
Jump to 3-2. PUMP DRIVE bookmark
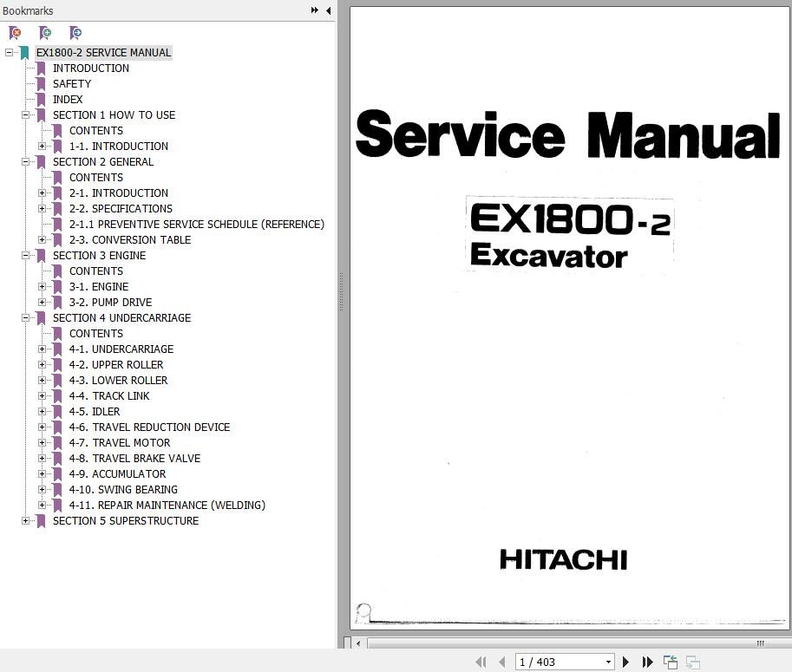coord(110,303)
